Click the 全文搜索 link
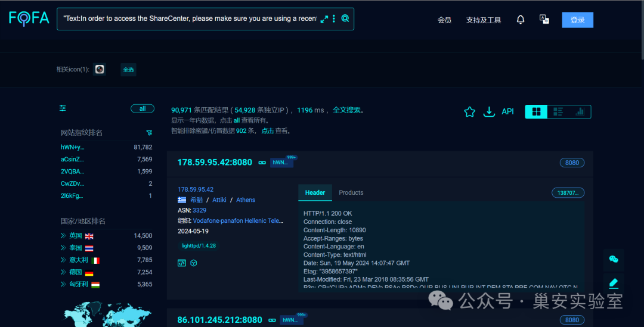The height and width of the screenshot is (327, 644). tap(346, 110)
